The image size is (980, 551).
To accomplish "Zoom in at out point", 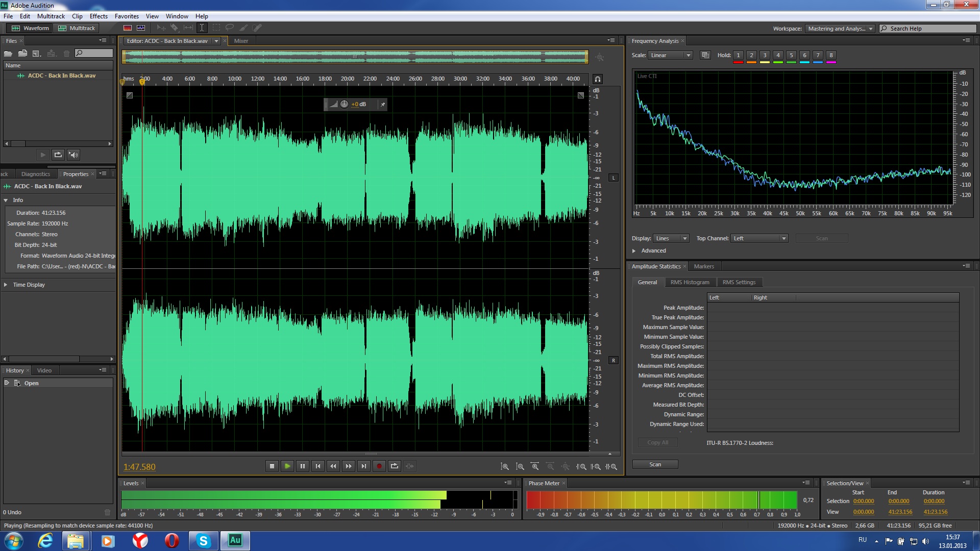I will [x=596, y=466].
